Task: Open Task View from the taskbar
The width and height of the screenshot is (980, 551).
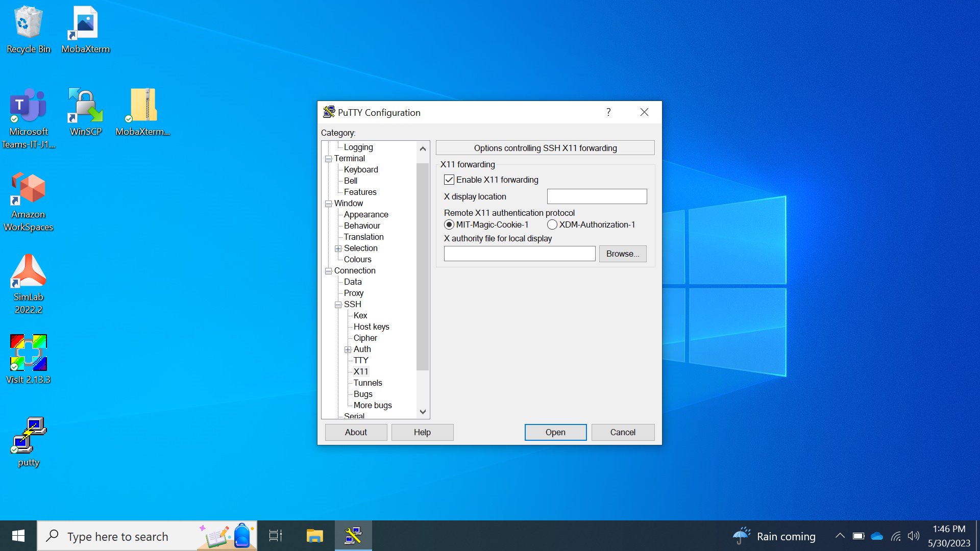Action: tap(276, 536)
